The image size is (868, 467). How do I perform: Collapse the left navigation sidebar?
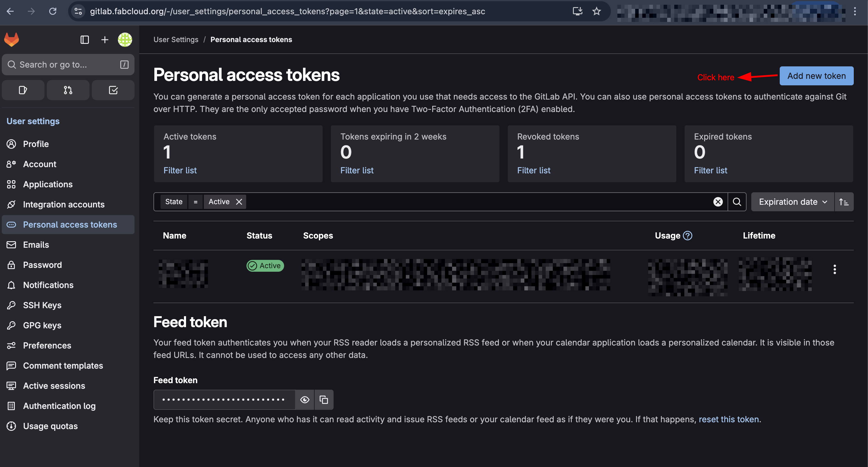84,39
